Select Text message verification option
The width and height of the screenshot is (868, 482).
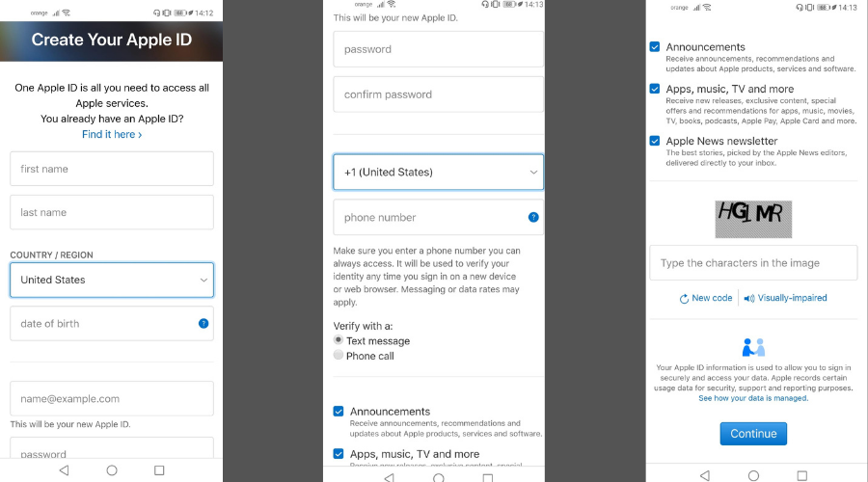339,339
